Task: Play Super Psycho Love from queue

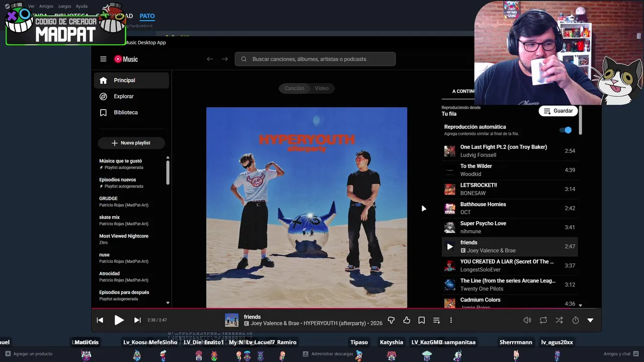Action: (510, 227)
